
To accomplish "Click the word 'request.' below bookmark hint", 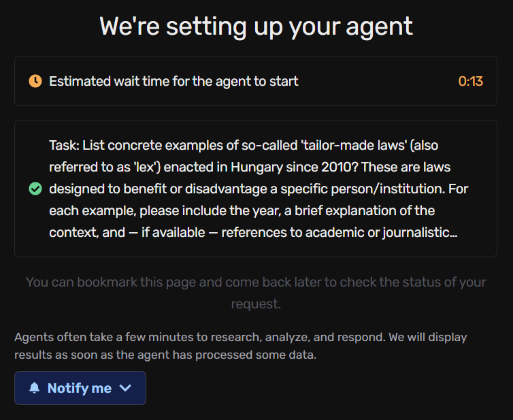I will (x=256, y=304).
